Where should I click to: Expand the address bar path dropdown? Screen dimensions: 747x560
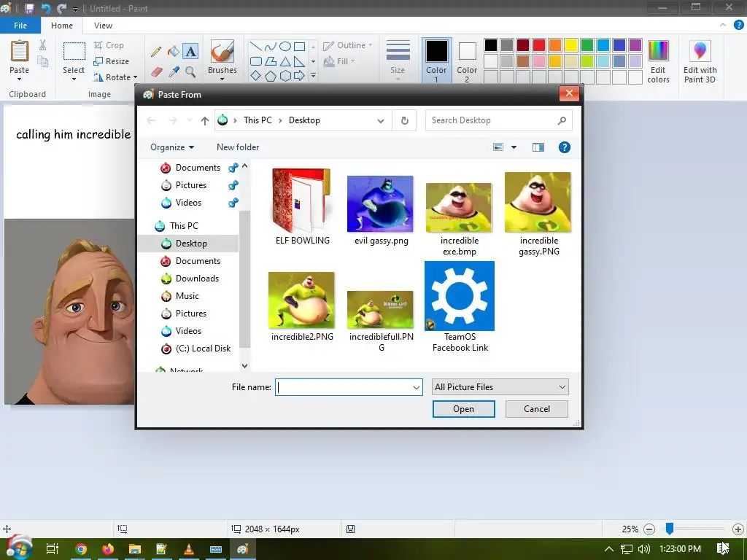381,121
